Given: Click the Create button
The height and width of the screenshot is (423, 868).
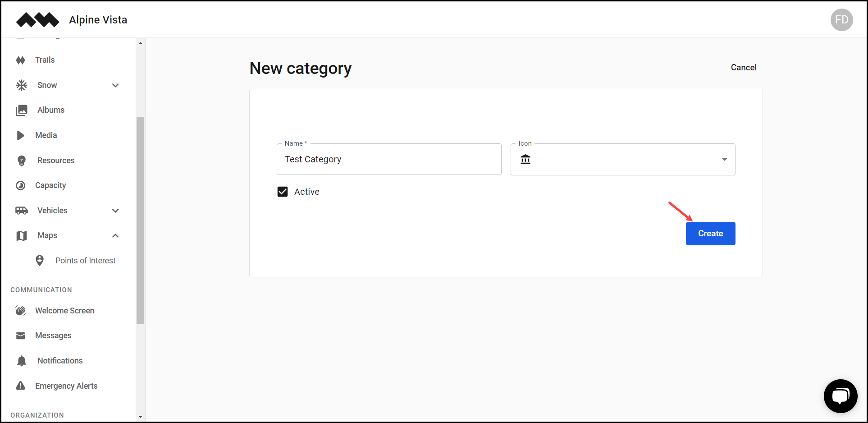Looking at the screenshot, I should click(710, 233).
